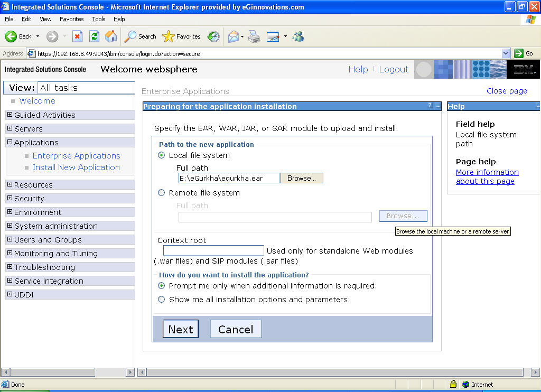Select the Local file system radio button
Viewport: 541px width, 392px height.
[x=161, y=155]
